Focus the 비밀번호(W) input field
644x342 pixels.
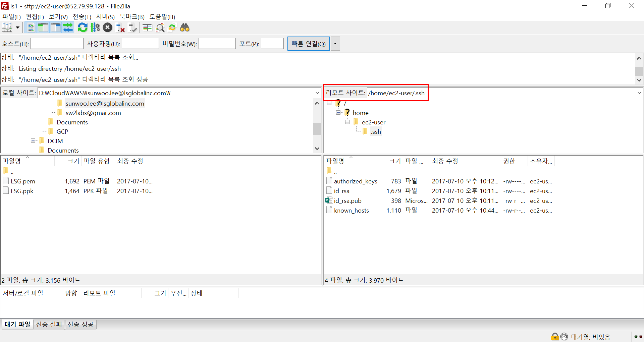(x=217, y=44)
